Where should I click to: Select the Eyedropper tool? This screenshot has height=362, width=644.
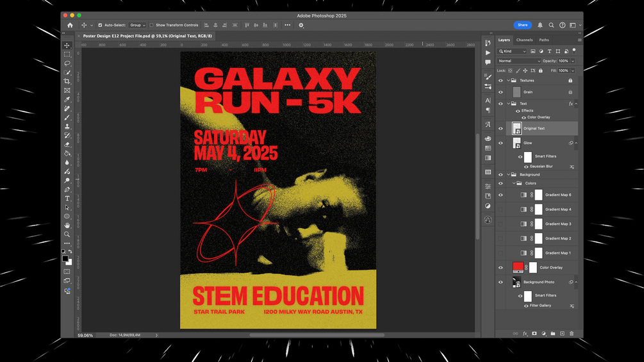tap(67, 99)
